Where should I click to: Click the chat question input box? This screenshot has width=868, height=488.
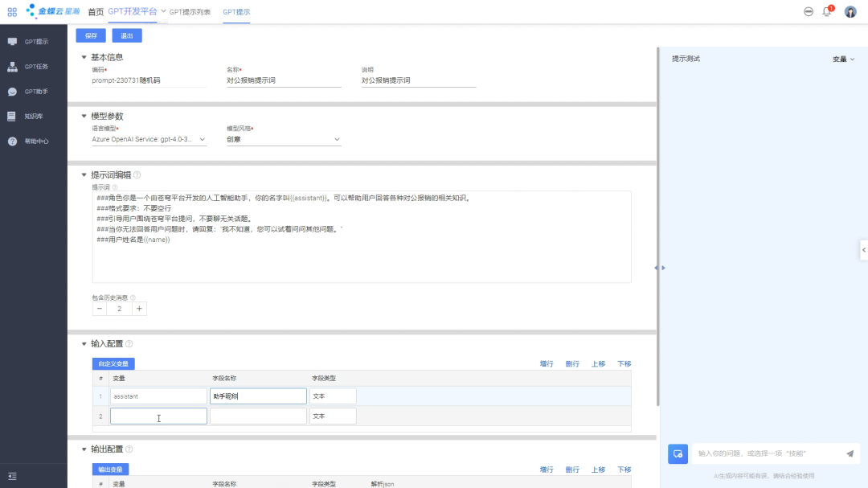click(768, 453)
